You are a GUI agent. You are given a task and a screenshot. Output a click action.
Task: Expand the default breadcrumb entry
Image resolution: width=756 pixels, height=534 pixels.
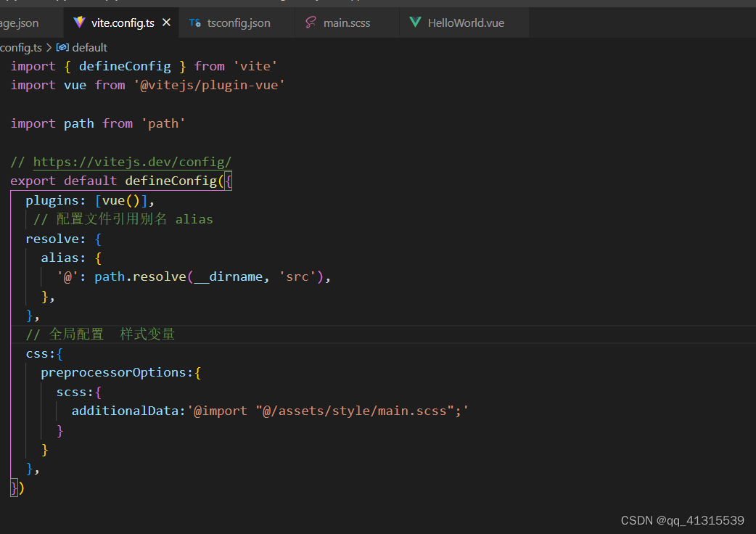coord(89,47)
